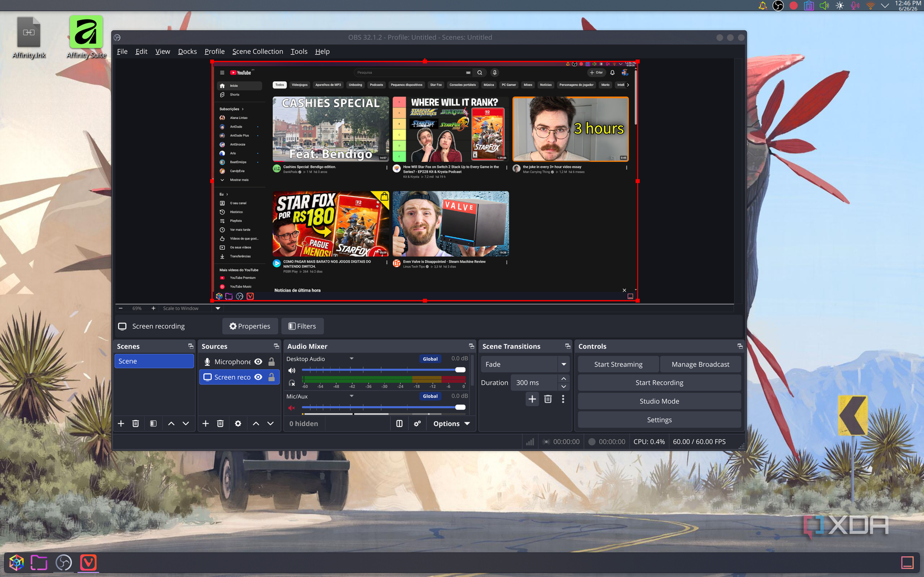Lock the Screen recording source
This screenshot has width=924, height=577.
(x=272, y=377)
